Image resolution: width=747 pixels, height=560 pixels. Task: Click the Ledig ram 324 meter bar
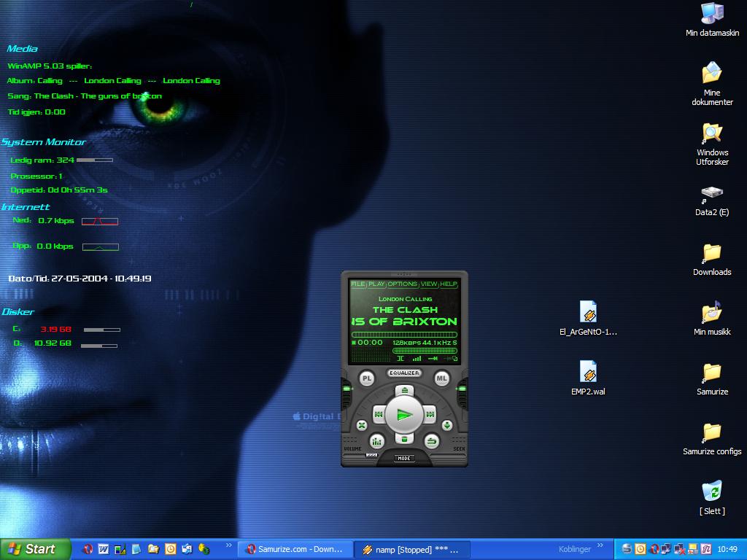[94, 160]
